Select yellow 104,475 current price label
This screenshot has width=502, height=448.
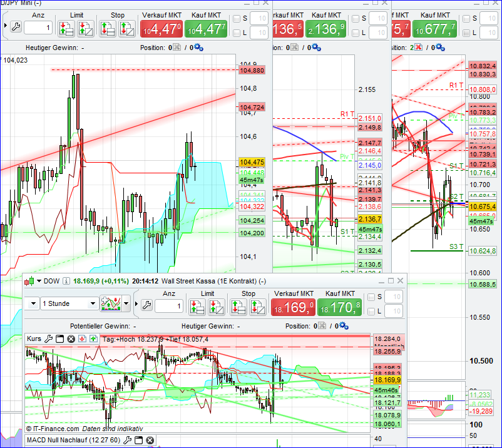pos(252,162)
